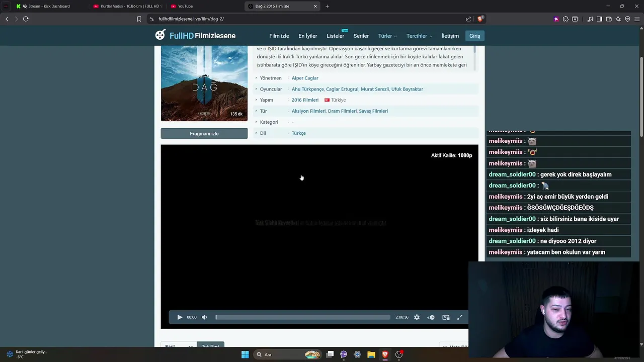
Task: Open a new browser tab
Action: pos(327,6)
